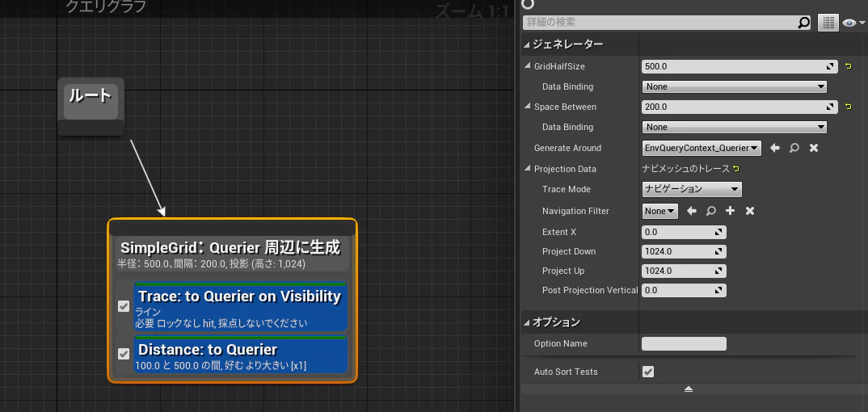Collapse the Projection Data expander
The image size is (868, 412).
pyautogui.click(x=528, y=169)
